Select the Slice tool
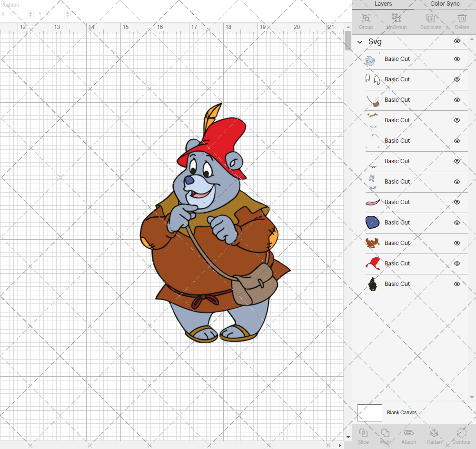The width and height of the screenshot is (476, 449). coord(363,433)
